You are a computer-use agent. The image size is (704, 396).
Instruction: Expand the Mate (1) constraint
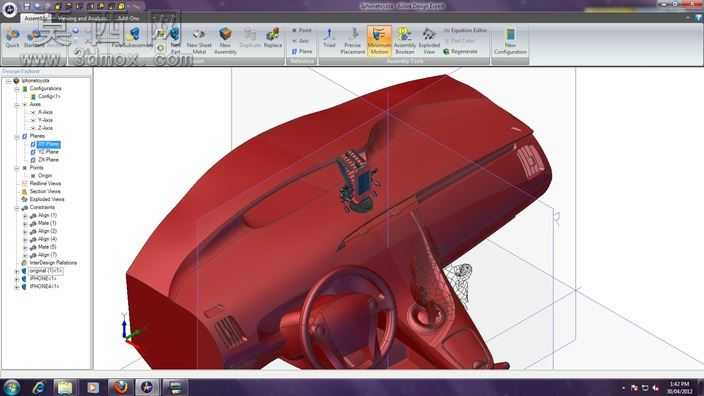click(x=25, y=224)
